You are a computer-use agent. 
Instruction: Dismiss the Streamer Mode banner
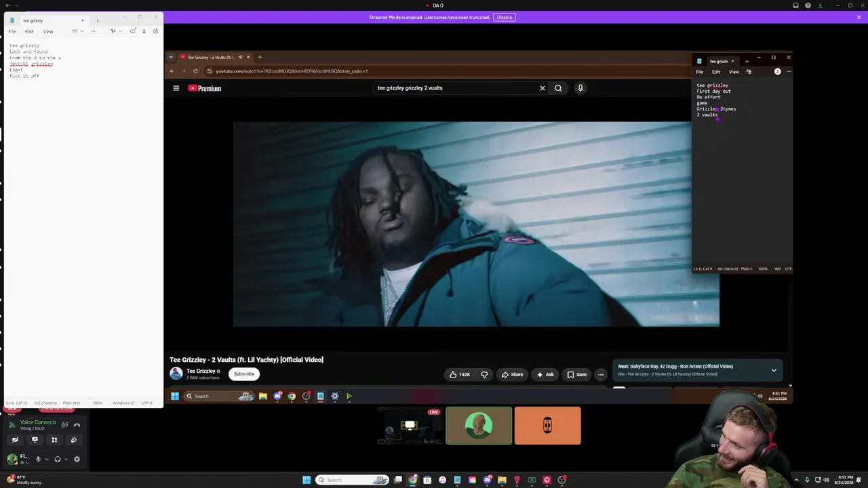click(x=859, y=17)
